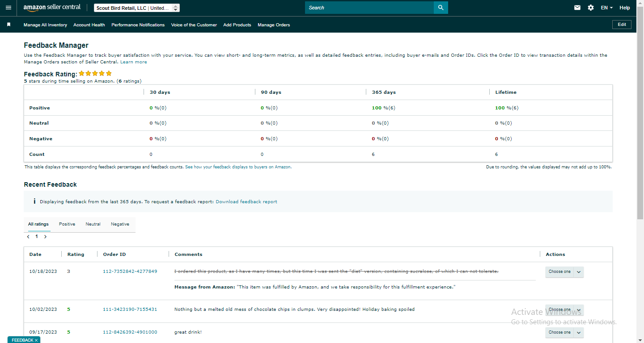
Task: Click the bookmark icon in navigation bar
Action: (8, 25)
